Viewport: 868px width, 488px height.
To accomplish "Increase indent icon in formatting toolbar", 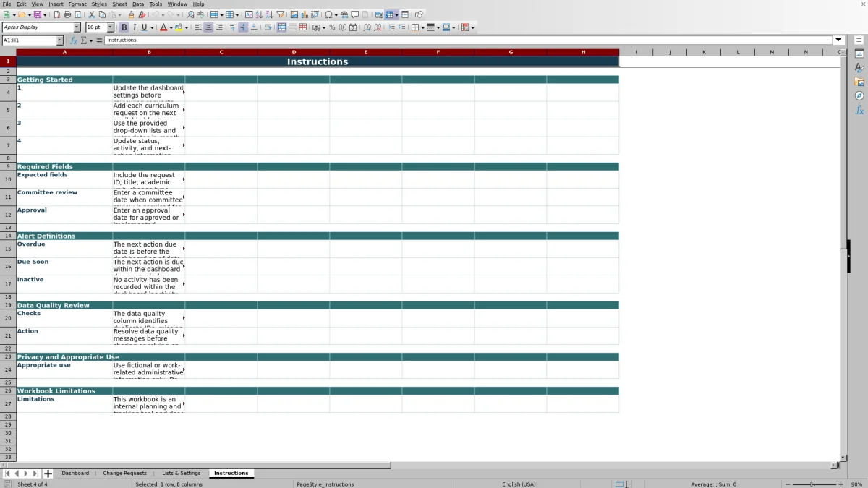I will [x=391, y=27].
